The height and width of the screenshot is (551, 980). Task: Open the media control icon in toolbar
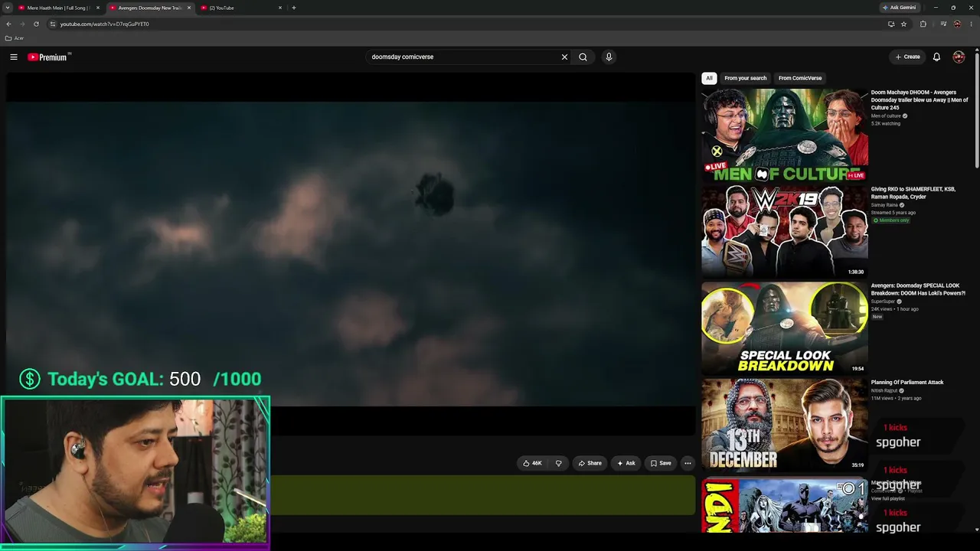[x=943, y=24]
